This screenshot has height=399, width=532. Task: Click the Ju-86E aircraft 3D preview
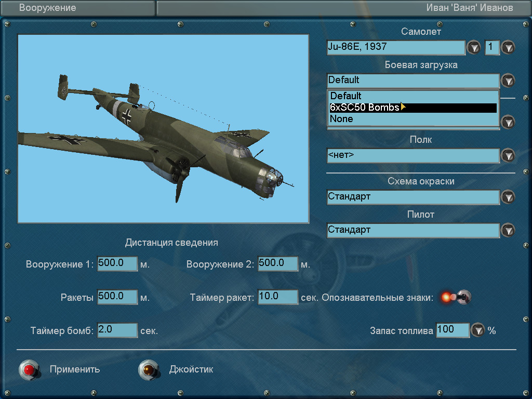pos(163,129)
